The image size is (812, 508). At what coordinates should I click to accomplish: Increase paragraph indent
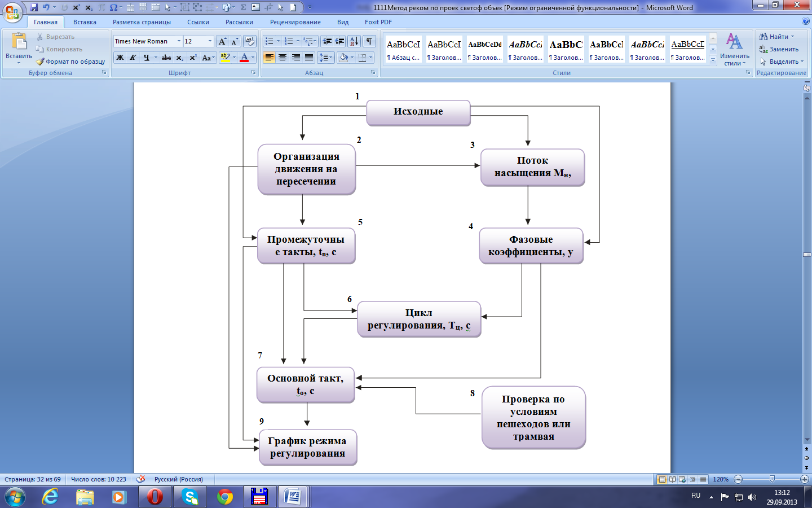340,41
